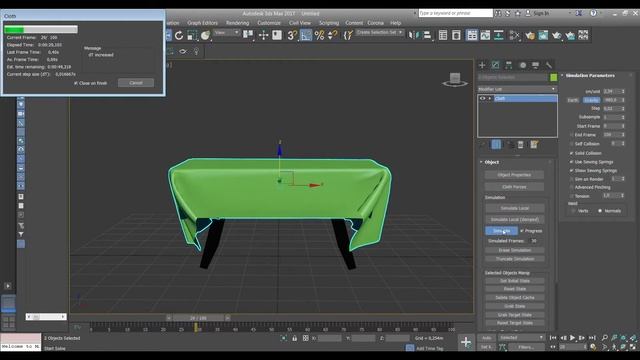
Task: Click the Erase Simulation button
Action: 515,250
